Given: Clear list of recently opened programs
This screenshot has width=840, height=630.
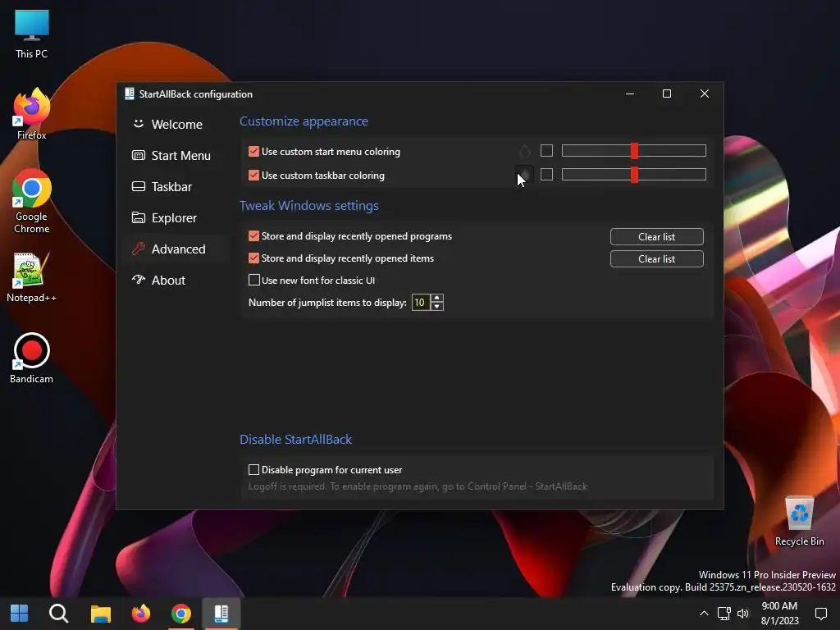Looking at the screenshot, I should coord(657,237).
